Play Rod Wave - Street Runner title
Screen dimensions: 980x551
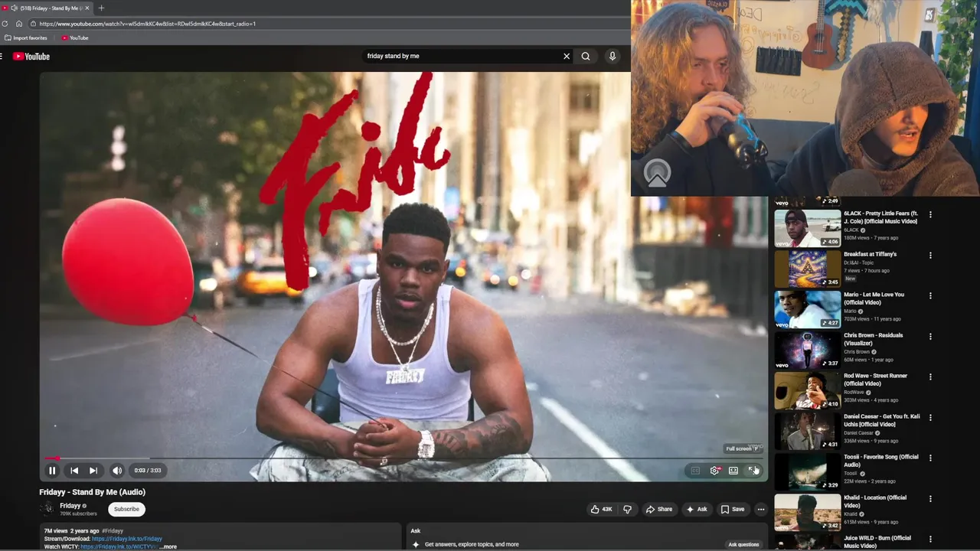point(875,380)
